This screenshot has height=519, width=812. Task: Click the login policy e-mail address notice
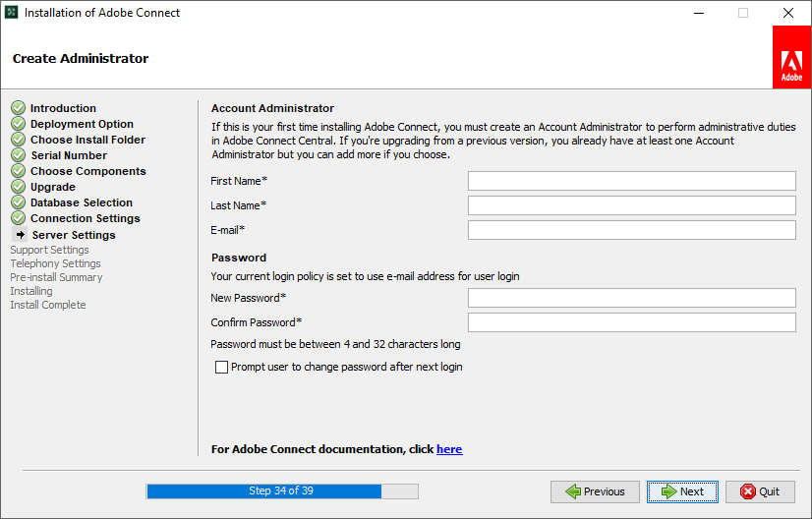365,276
